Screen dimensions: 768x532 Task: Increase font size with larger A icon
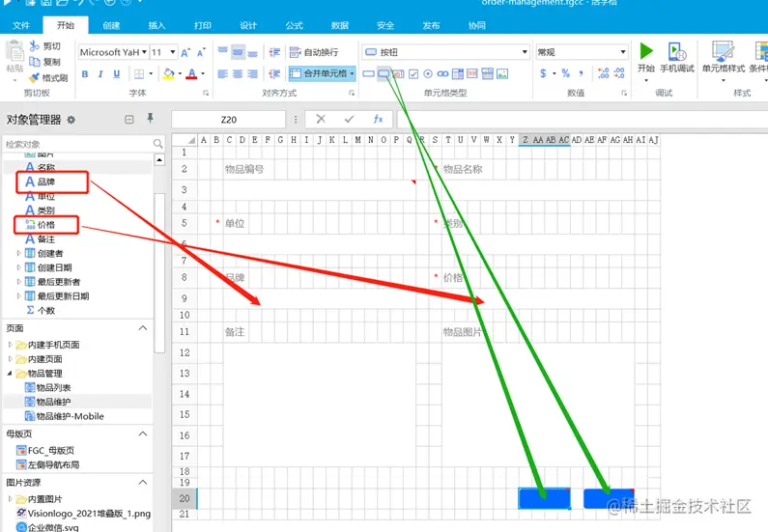click(185, 52)
